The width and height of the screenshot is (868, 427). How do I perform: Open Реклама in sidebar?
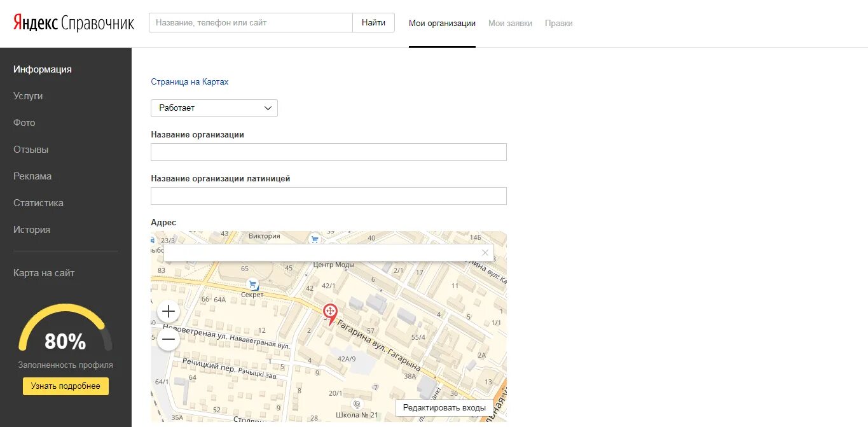point(32,176)
